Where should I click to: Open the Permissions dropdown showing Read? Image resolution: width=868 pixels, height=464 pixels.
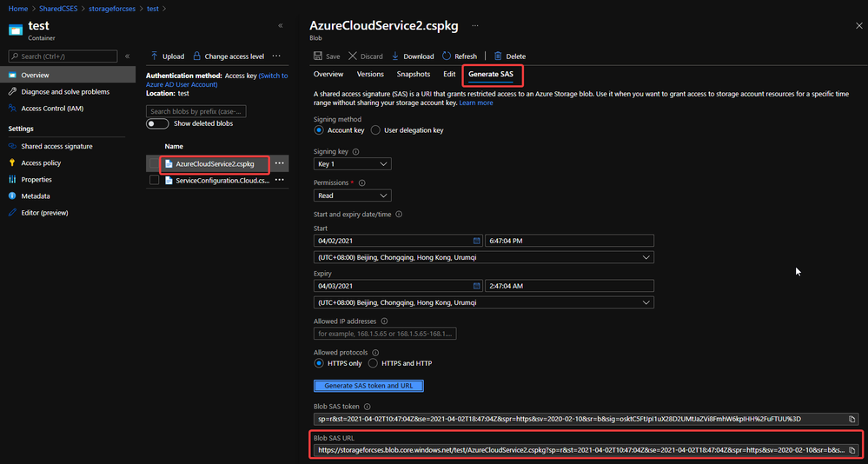coord(352,196)
